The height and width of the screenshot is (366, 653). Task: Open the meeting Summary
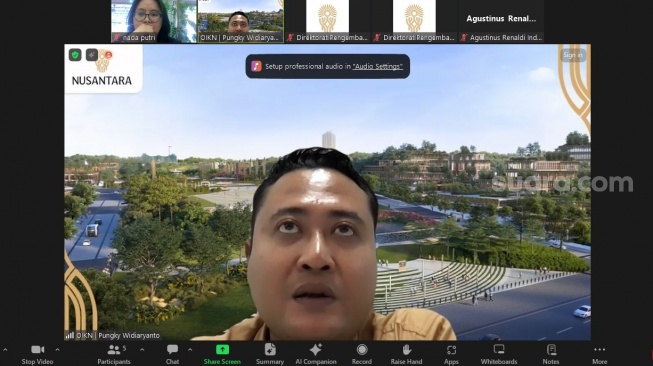(270, 354)
